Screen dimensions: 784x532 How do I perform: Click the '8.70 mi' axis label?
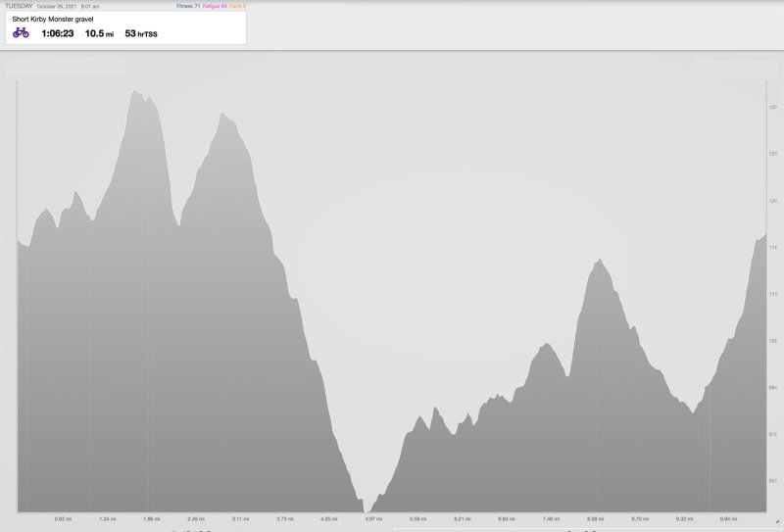[x=640, y=519]
